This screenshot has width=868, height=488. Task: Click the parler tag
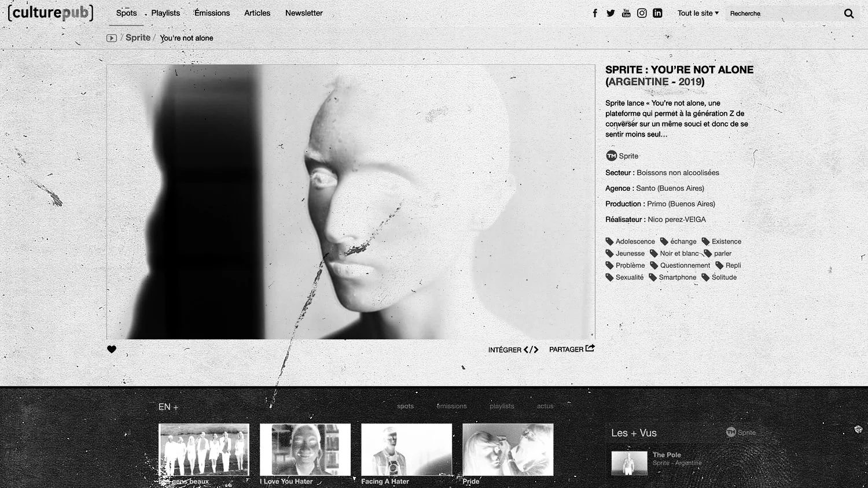click(718, 253)
